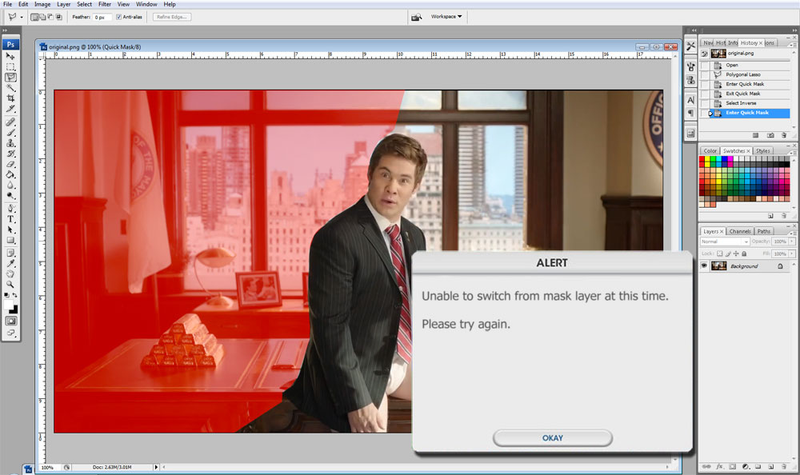This screenshot has height=475, width=800.
Task: Choose Intersect with selection mode
Action: coord(59,17)
